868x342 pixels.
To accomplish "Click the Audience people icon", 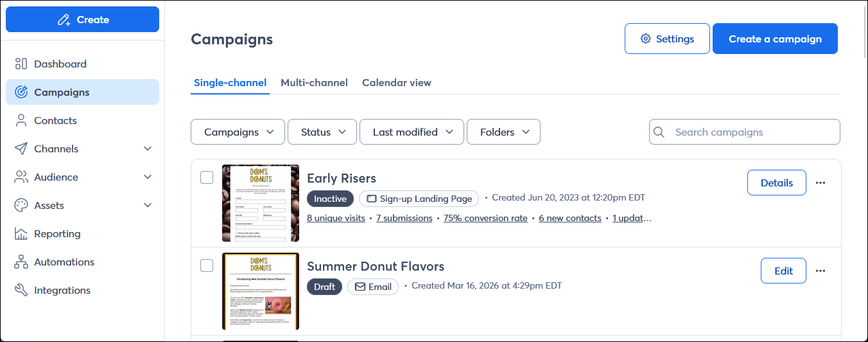I will pos(21,177).
